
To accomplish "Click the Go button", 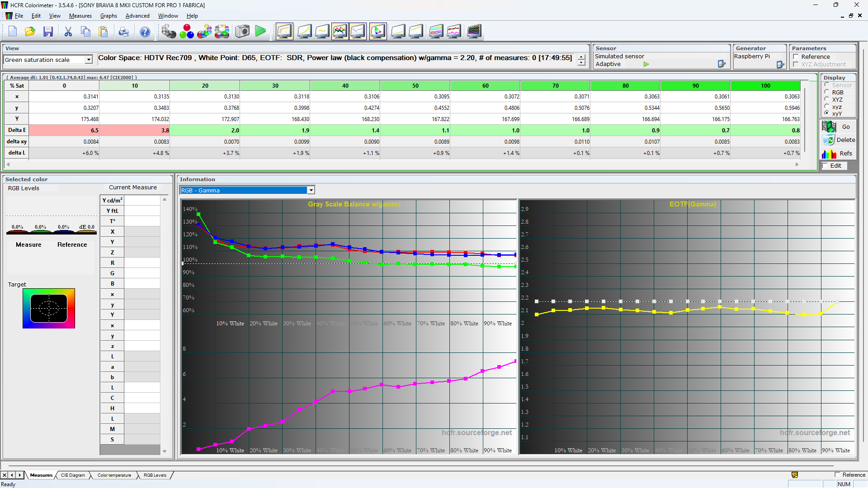I will click(839, 127).
